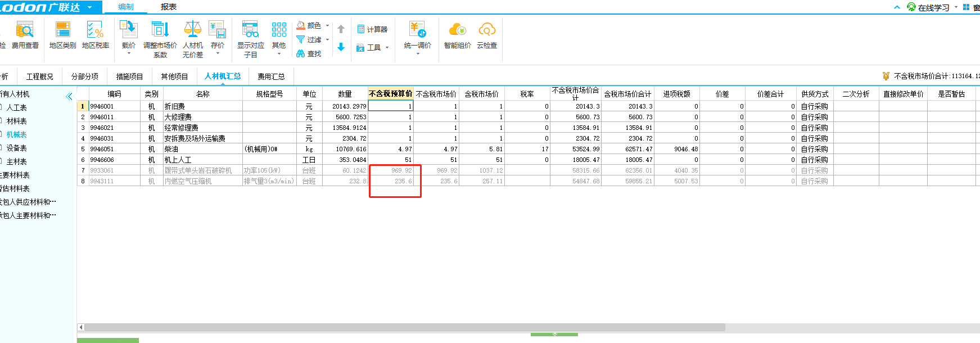Expand the 载价 dropdown arrow
This screenshot has width=980, height=343.
(129, 53)
